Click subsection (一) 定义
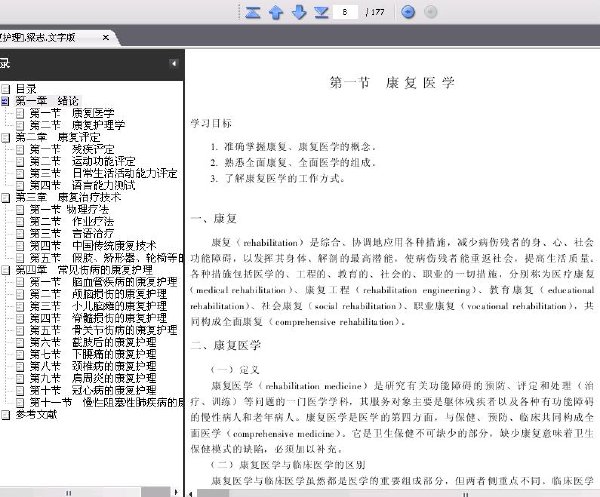The width and height of the screenshot is (600, 497). pos(235,370)
